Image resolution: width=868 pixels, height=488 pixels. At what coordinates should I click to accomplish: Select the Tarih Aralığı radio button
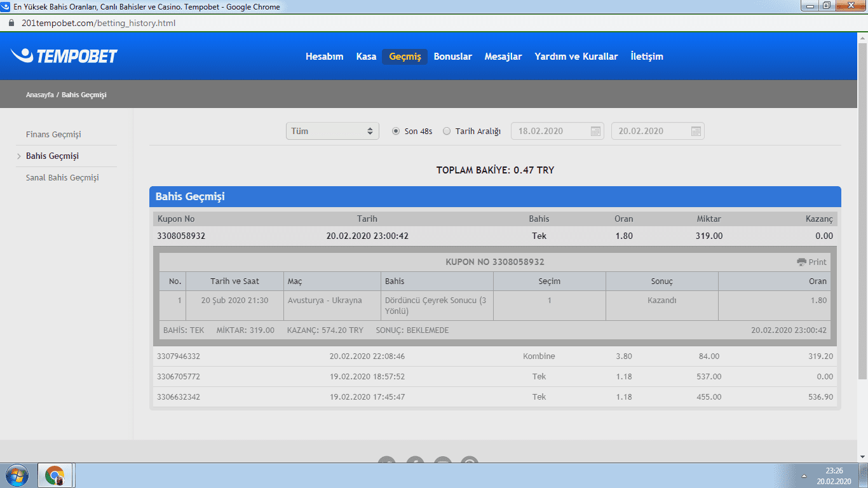click(x=447, y=131)
